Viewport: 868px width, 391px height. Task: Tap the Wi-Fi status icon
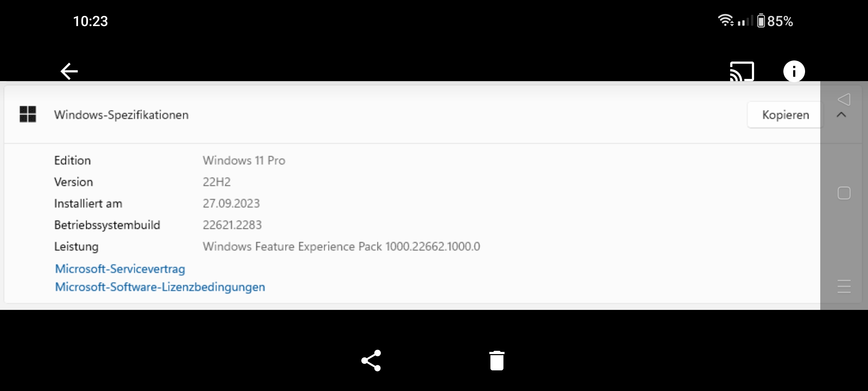click(725, 20)
